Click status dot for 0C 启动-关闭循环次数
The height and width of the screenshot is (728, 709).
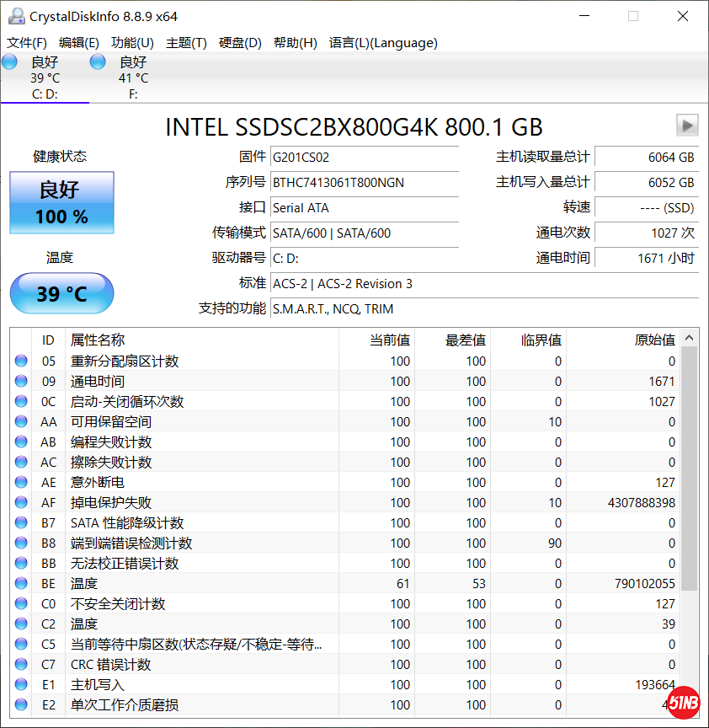(21, 401)
